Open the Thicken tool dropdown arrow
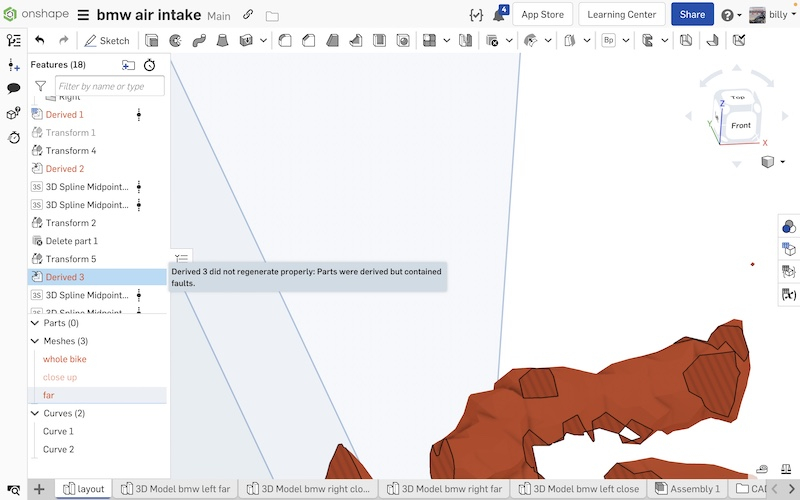Viewport: 800px width, 500px height. (x=263, y=40)
